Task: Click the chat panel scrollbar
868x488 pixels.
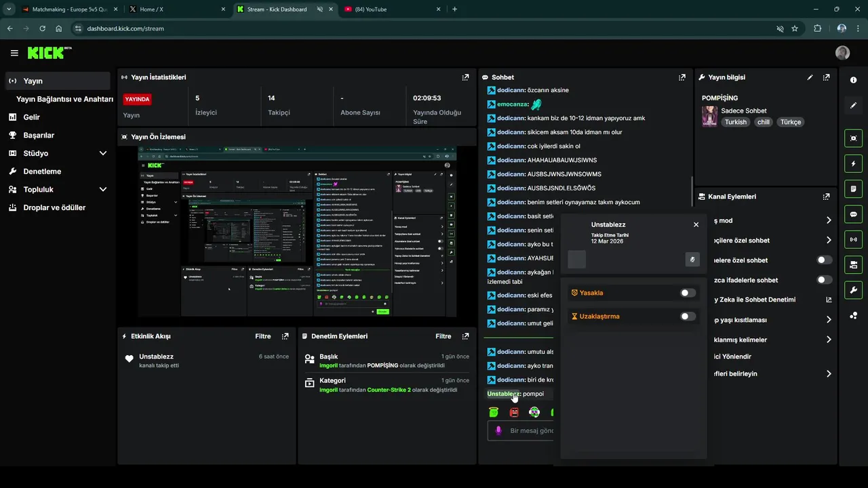Action: tap(691, 191)
